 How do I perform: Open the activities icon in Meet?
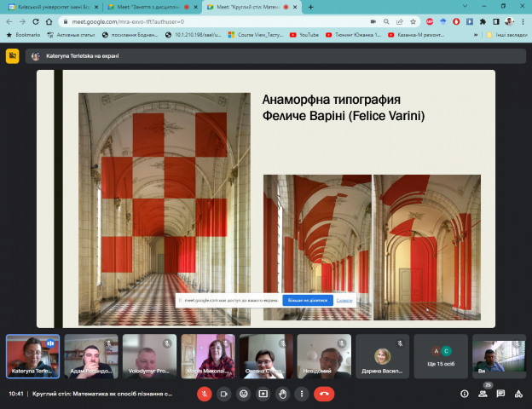point(520,394)
